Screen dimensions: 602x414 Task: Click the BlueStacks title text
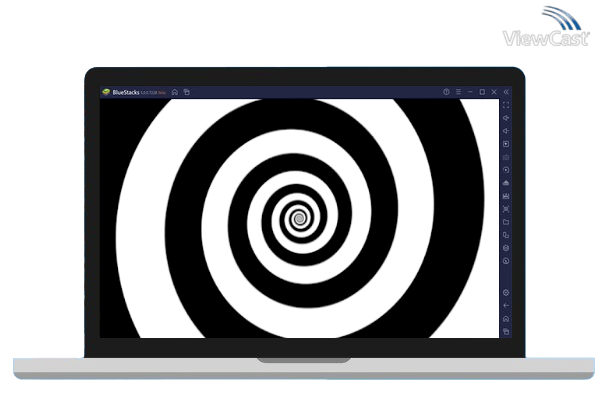126,93
